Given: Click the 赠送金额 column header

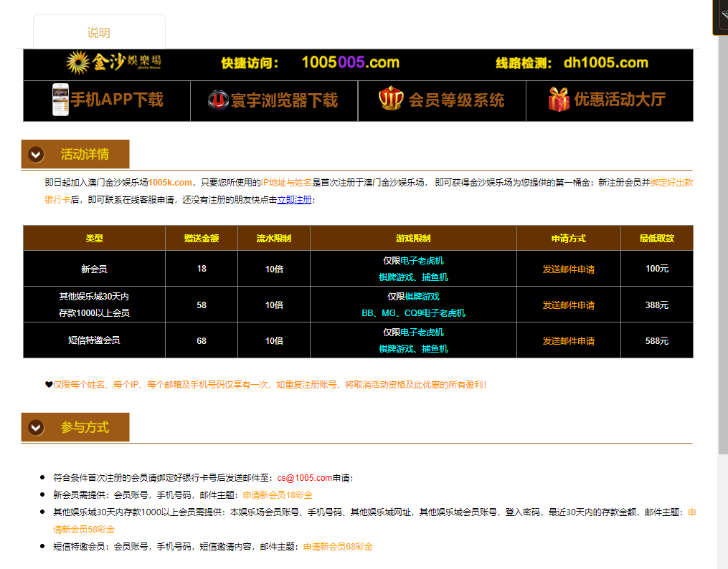Looking at the screenshot, I should point(202,239).
